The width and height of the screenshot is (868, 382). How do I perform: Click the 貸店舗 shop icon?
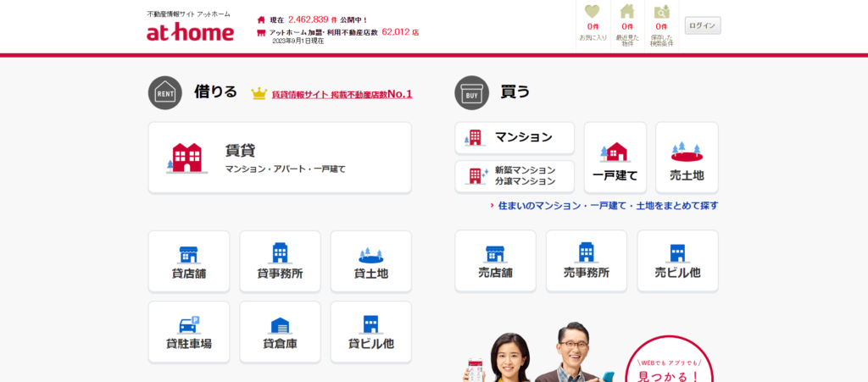coord(189,255)
